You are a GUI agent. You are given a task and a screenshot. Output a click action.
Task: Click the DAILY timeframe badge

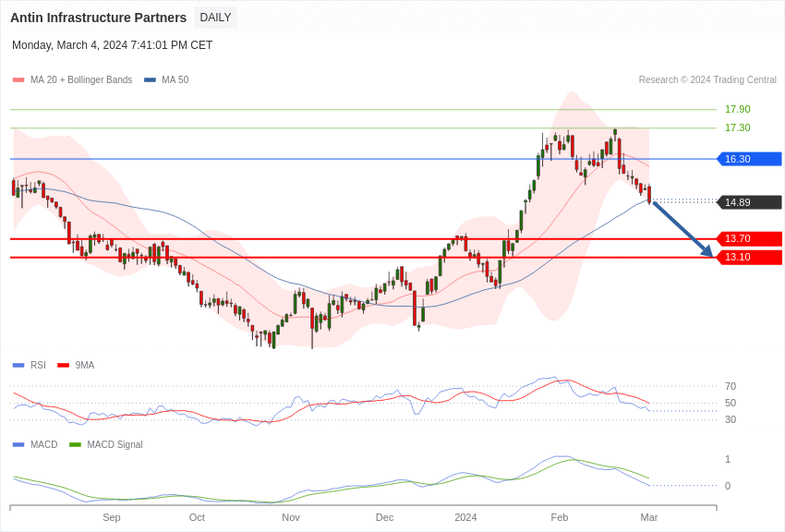(x=215, y=18)
